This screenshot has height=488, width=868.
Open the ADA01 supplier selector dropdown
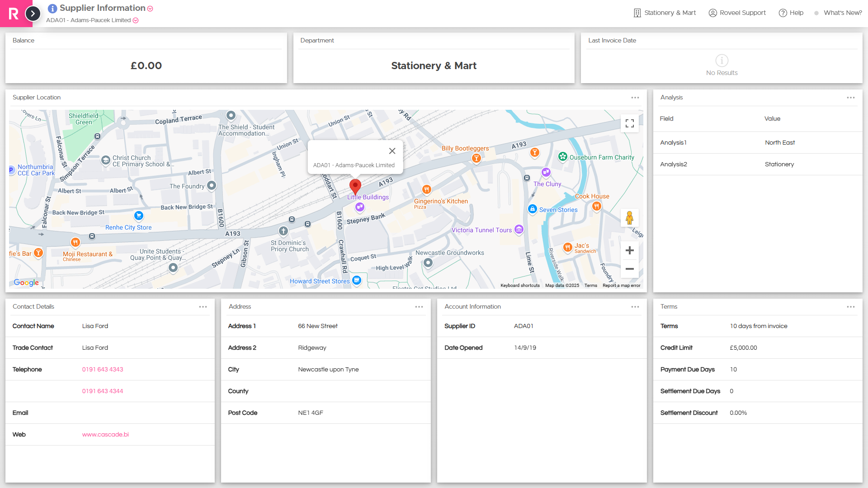pos(136,20)
